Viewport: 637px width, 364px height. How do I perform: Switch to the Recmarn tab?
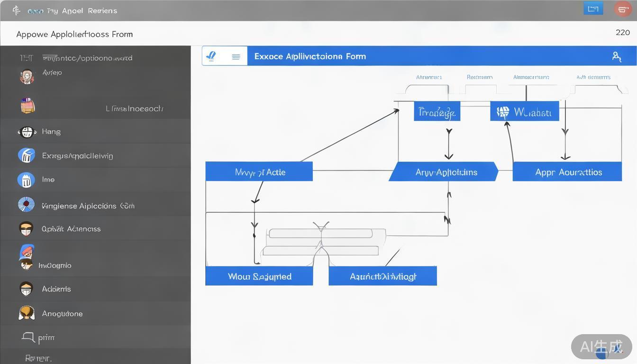click(x=479, y=77)
